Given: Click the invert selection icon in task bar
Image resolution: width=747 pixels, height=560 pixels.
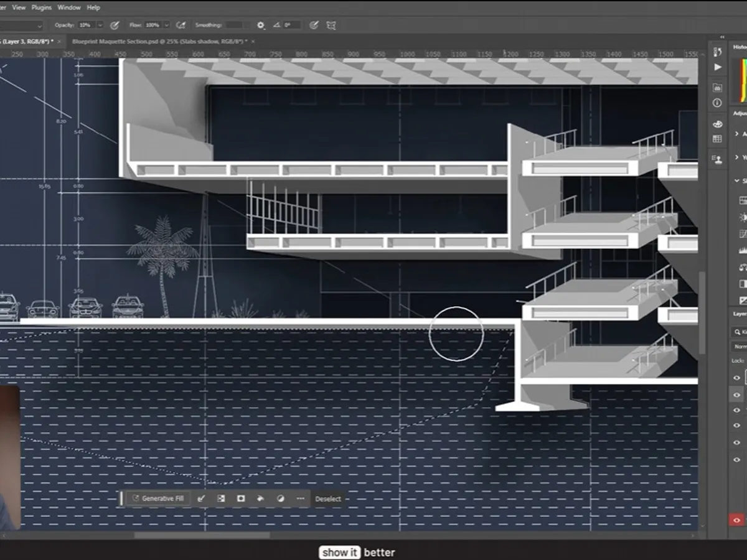Looking at the screenshot, I should coord(220,498).
